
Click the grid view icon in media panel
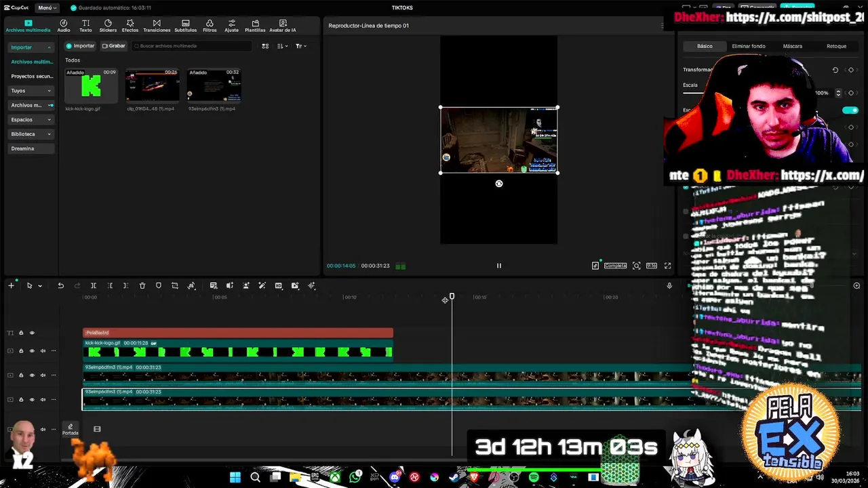click(x=265, y=46)
